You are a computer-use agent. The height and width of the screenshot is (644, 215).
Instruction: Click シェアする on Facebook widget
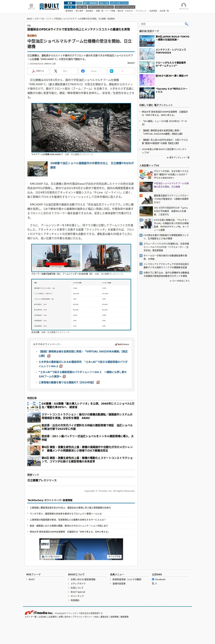[114, 557]
